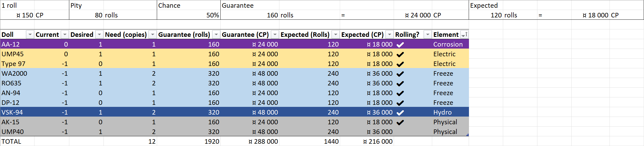Toggle the Rolling checkmark for VSK-94

[x=400, y=113]
